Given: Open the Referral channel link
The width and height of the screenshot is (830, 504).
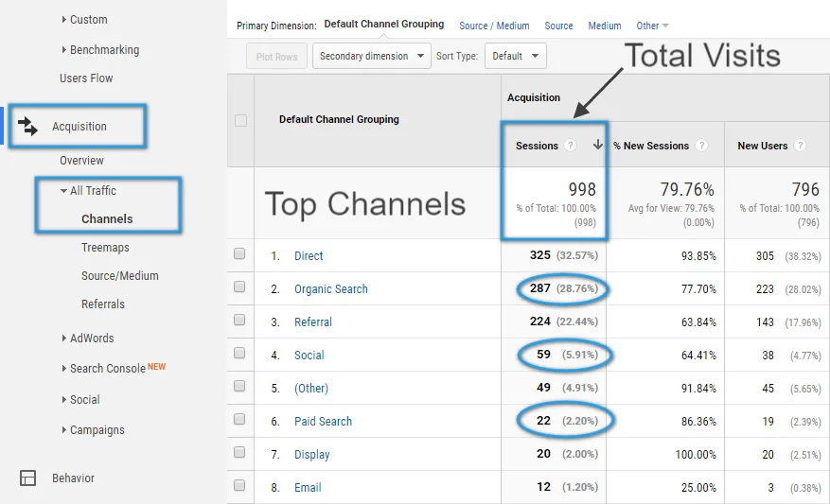Looking at the screenshot, I should (x=313, y=322).
